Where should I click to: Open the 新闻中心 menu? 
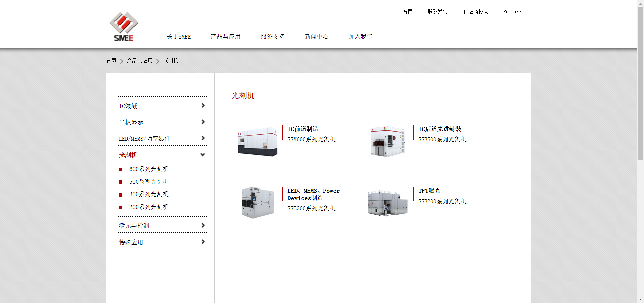316,37
